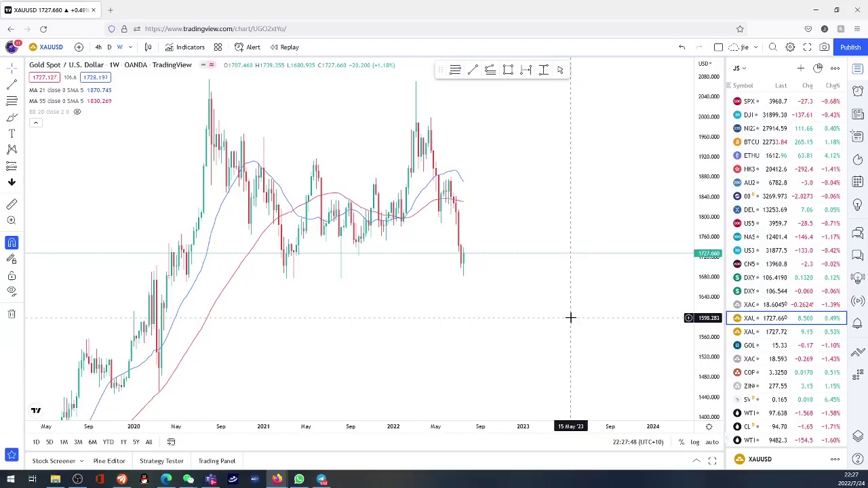Select the text annotation tool
This screenshot has height=488, width=868.
[12, 134]
